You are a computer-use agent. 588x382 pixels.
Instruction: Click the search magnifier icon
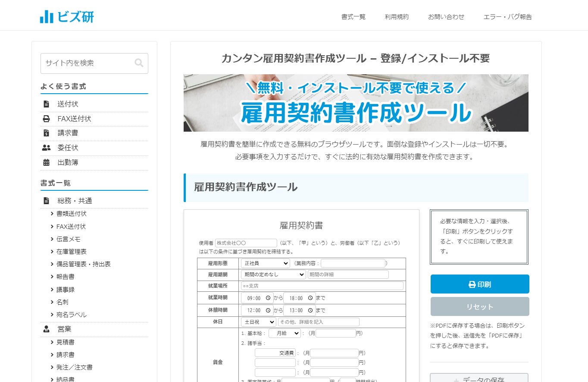click(x=139, y=63)
